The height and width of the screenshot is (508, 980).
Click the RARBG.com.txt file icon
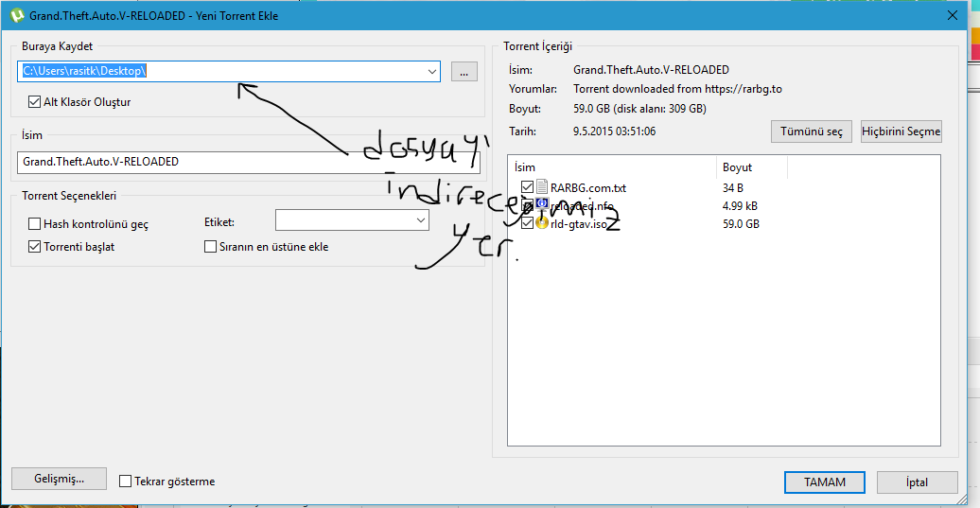pyautogui.click(x=542, y=186)
